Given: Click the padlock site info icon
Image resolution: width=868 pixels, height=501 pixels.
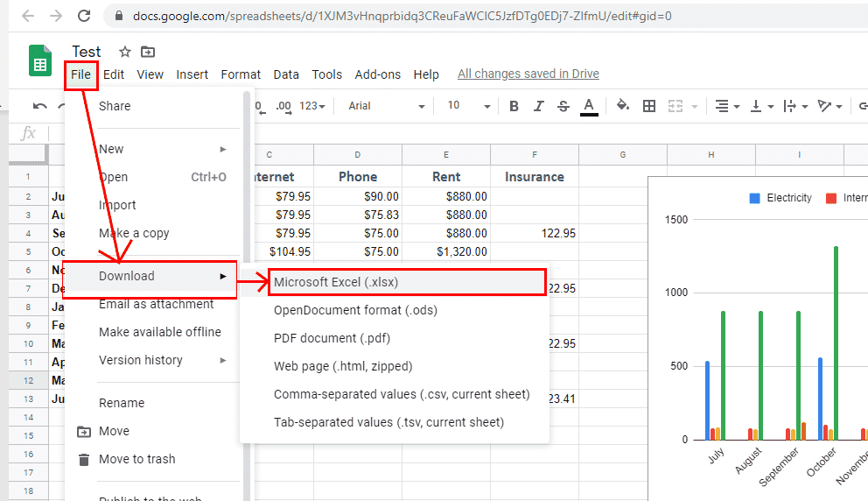Looking at the screenshot, I should tap(118, 16).
